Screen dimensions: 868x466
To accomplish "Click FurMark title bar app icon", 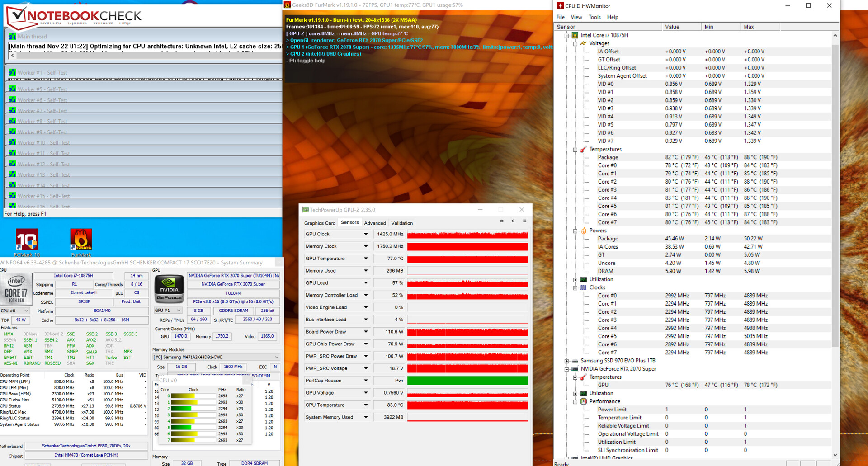I will tap(287, 5).
